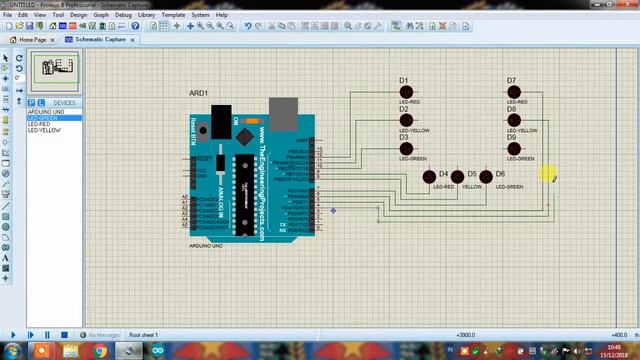Click the Library Manage L button
This screenshot has width=640, height=360.
[x=41, y=102]
